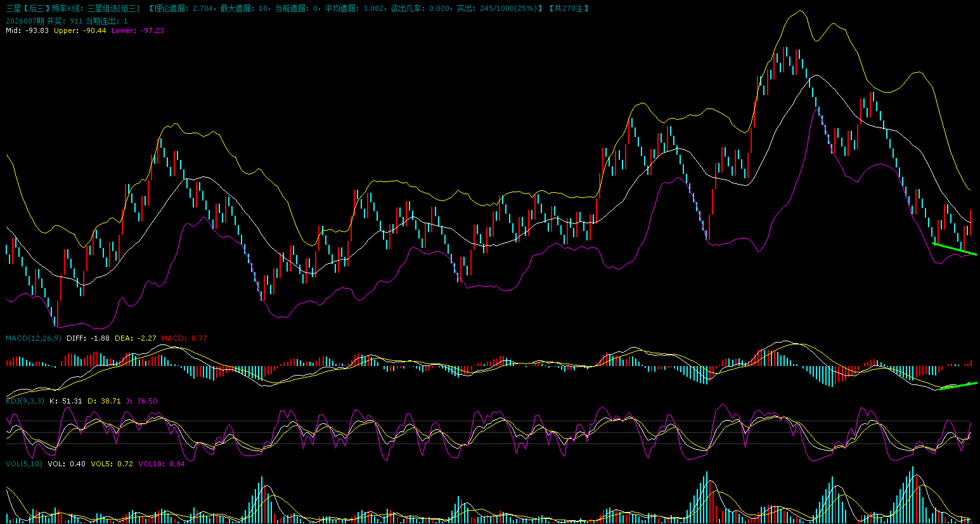Click the green divergence line in MACD panel

click(x=960, y=385)
